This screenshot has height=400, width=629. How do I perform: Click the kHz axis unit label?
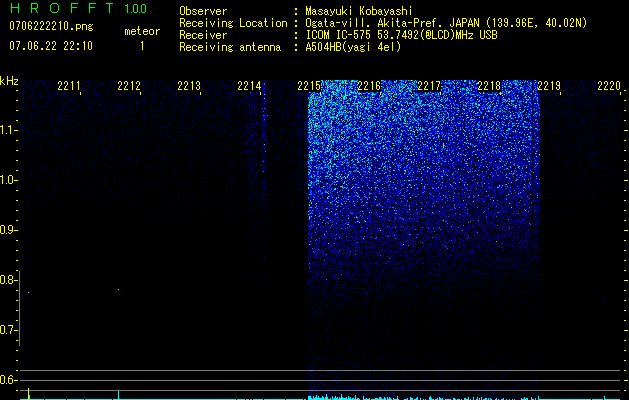click(9, 81)
